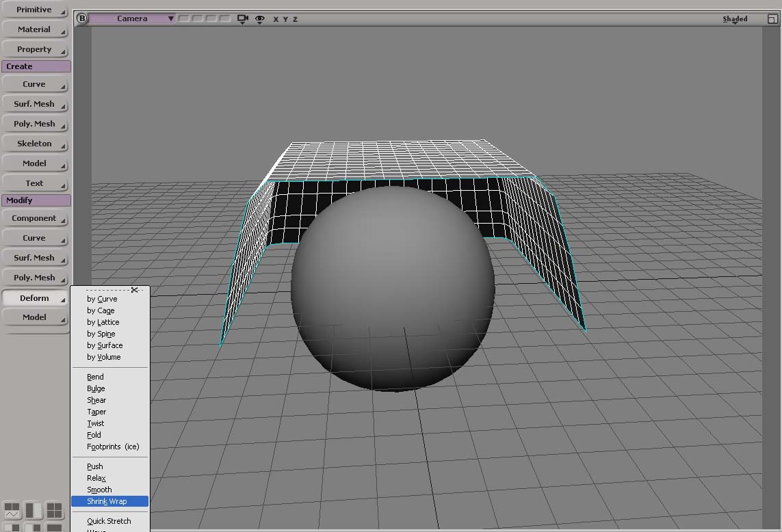Image resolution: width=782 pixels, height=532 pixels.
Task: Select the two-column split layout icon
Action: pyautogui.click(x=34, y=510)
